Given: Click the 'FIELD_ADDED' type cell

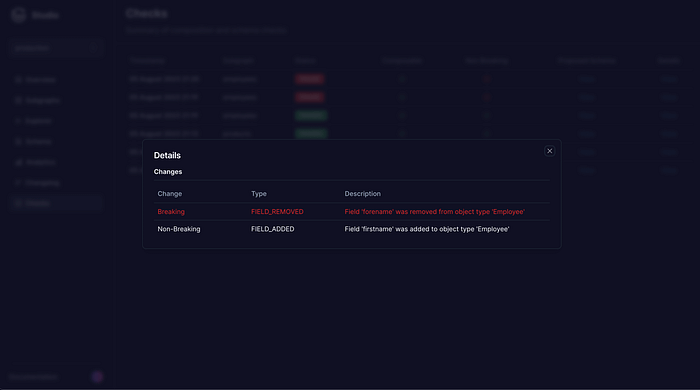Looking at the screenshot, I should (272, 229).
